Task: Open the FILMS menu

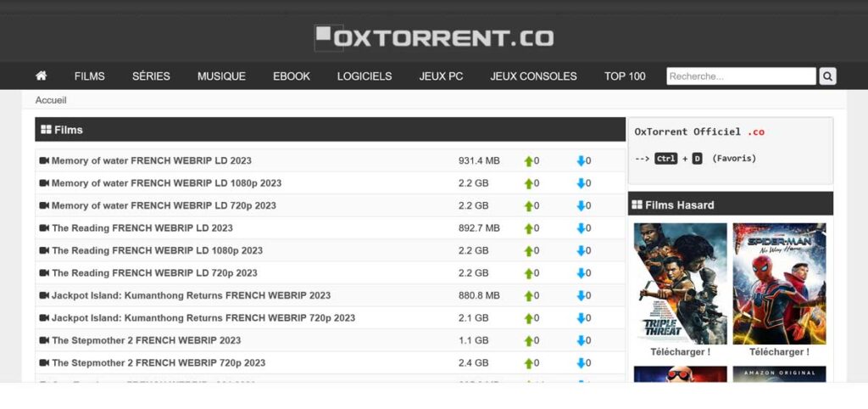Action: coord(90,76)
